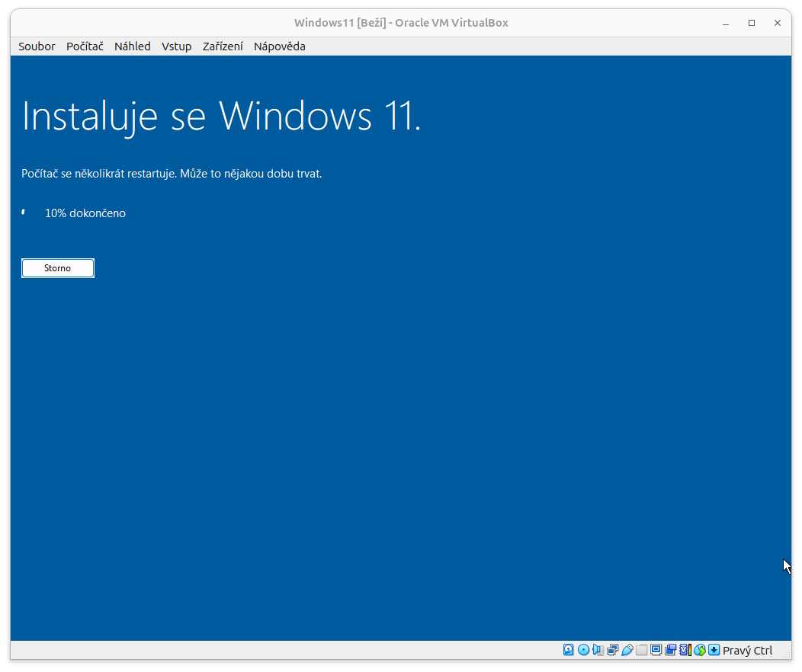Viewport: 802px width, 672px height.
Task: Open the Nápověda help menu
Action: point(279,46)
